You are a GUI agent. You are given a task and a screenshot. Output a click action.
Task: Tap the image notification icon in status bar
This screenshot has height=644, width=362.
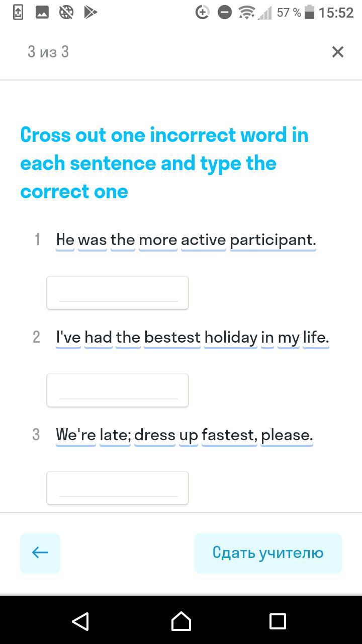tap(42, 12)
